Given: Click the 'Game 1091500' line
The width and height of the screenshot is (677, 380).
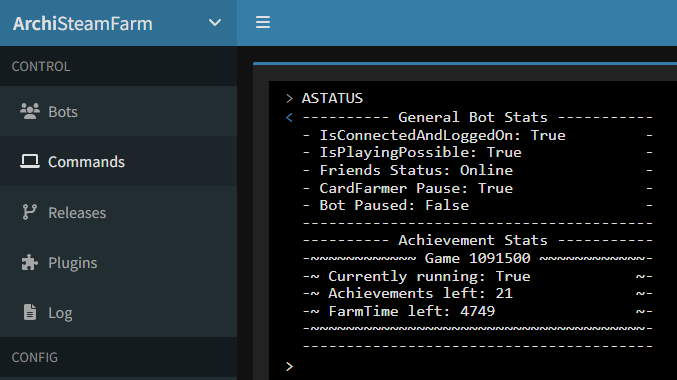Looking at the screenshot, I should (x=478, y=258).
